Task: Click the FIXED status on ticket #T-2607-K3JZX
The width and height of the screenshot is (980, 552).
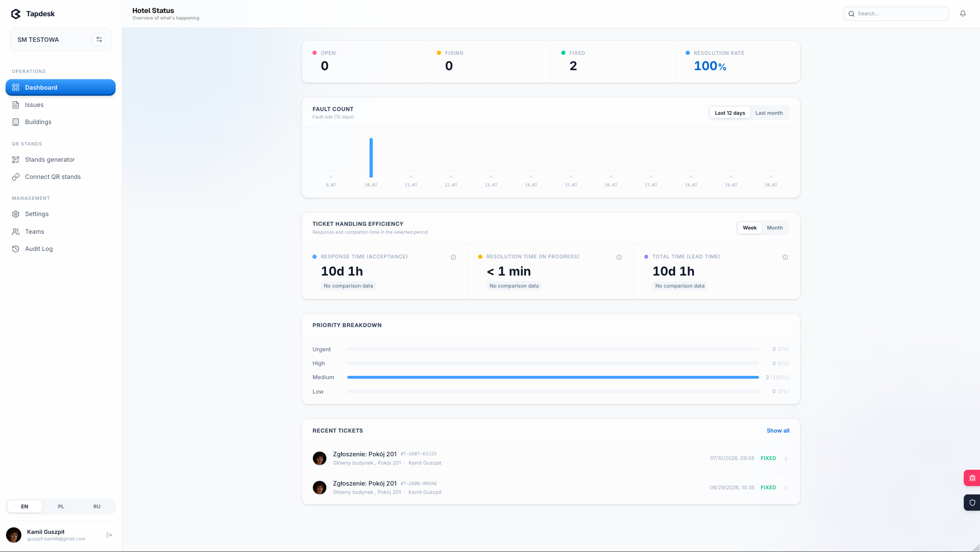Action: pyautogui.click(x=768, y=458)
